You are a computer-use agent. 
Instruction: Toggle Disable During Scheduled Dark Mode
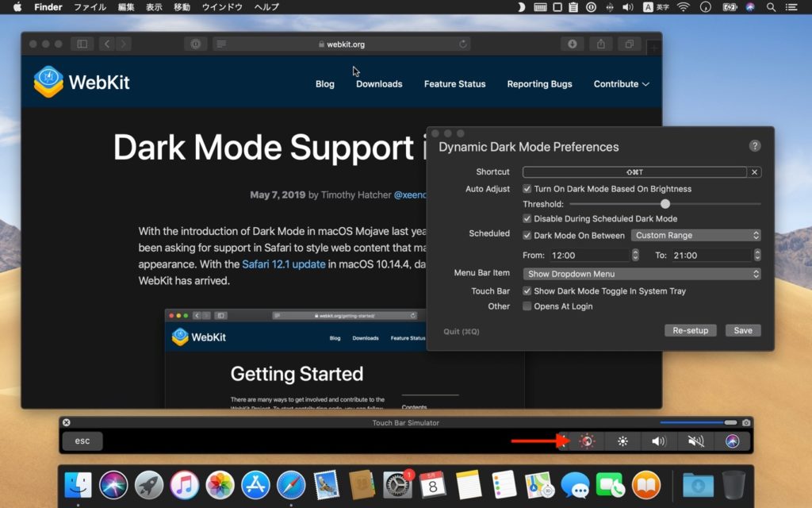(x=527, y=219)
